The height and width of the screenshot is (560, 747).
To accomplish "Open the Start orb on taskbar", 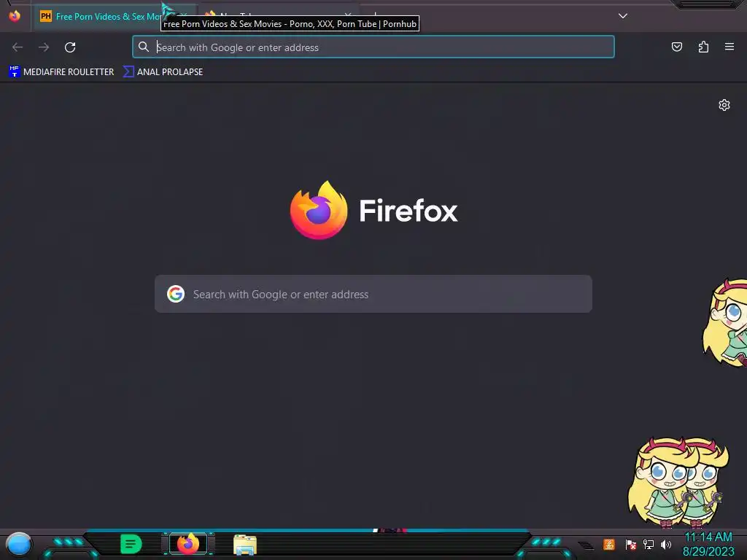I will 19,545.
